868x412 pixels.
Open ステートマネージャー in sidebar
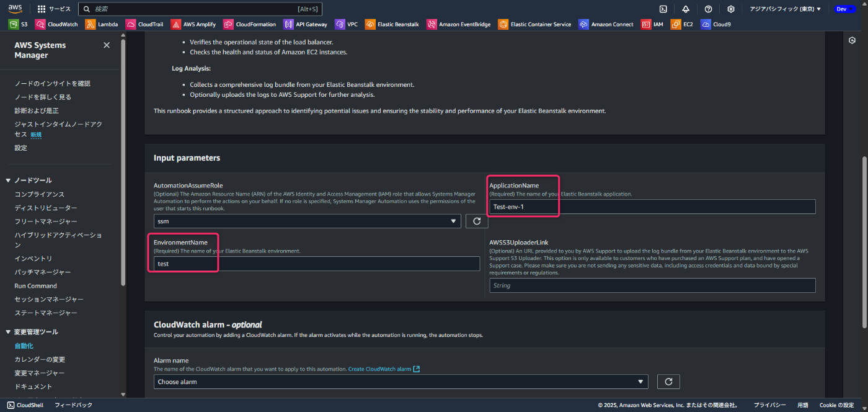(46, 313)
